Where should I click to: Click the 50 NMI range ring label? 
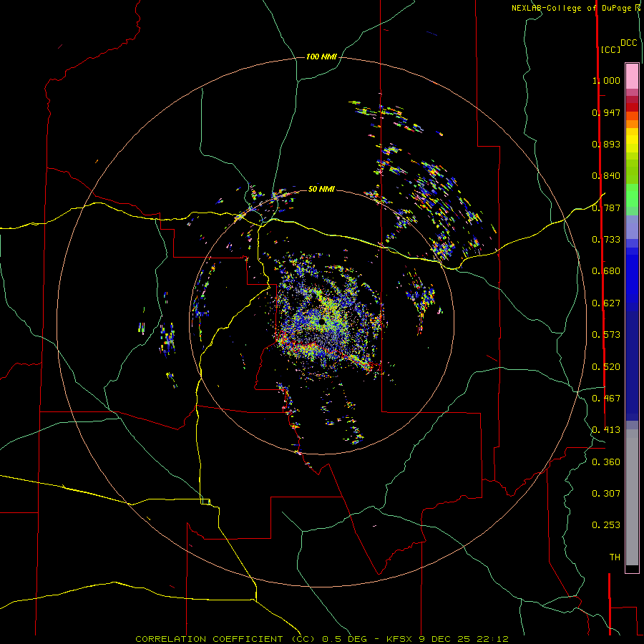[x=321, y=189]
